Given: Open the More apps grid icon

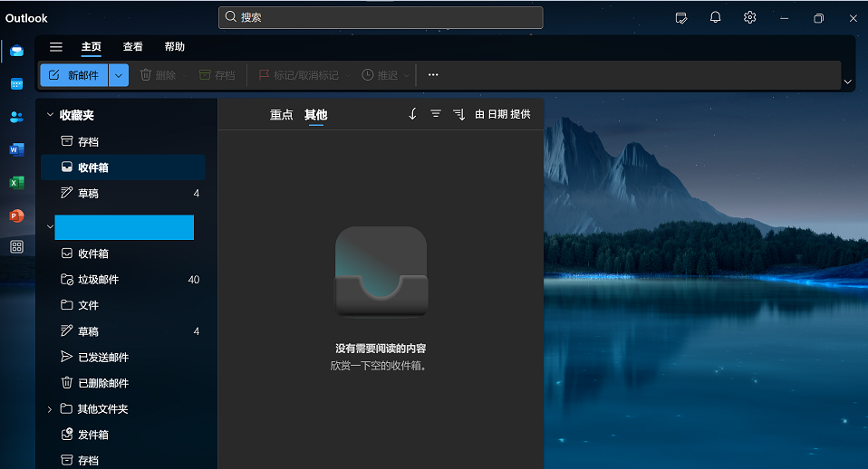Looking at the screenshot, I should coord(16,246).
